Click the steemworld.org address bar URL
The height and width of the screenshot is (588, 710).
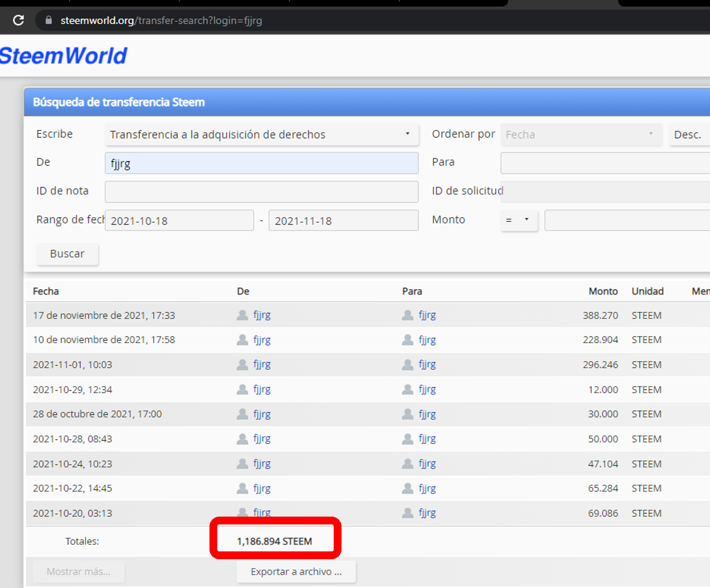tap(161, 21)
